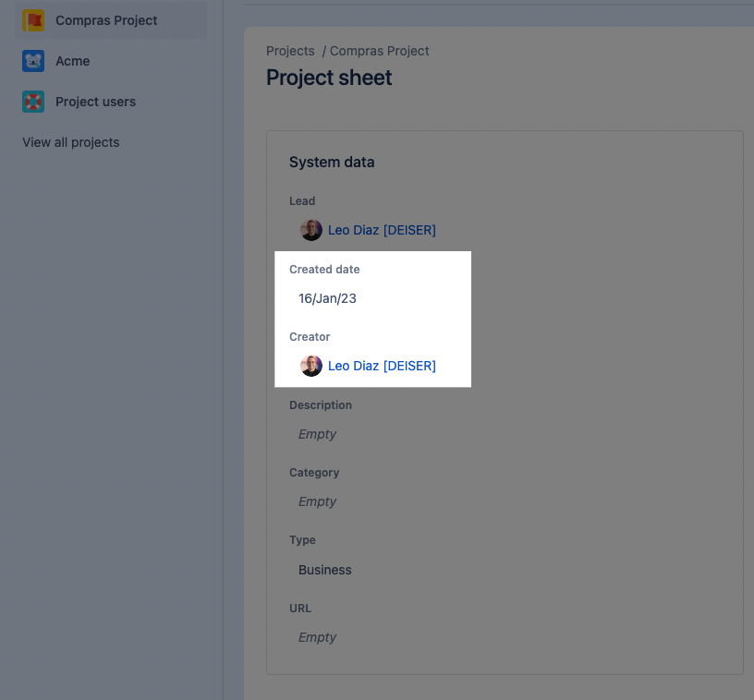Click the empty URL field
Viewport: 754px width, 700px height.
click(x=317, y=636)
